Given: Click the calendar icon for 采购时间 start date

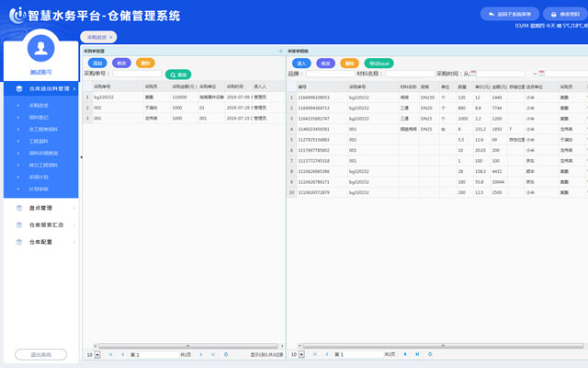Looking at the screenshot, I should tap(473, 74).
